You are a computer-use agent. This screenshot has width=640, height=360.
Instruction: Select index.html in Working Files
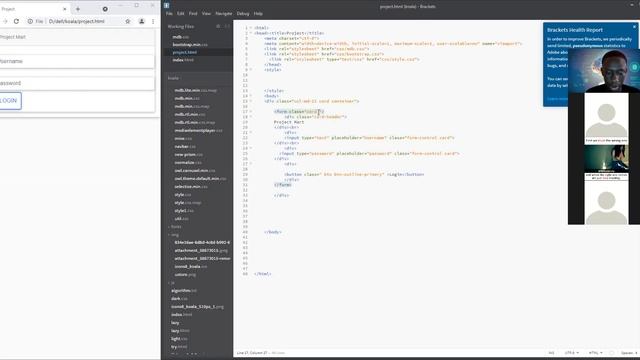point(183,60)
